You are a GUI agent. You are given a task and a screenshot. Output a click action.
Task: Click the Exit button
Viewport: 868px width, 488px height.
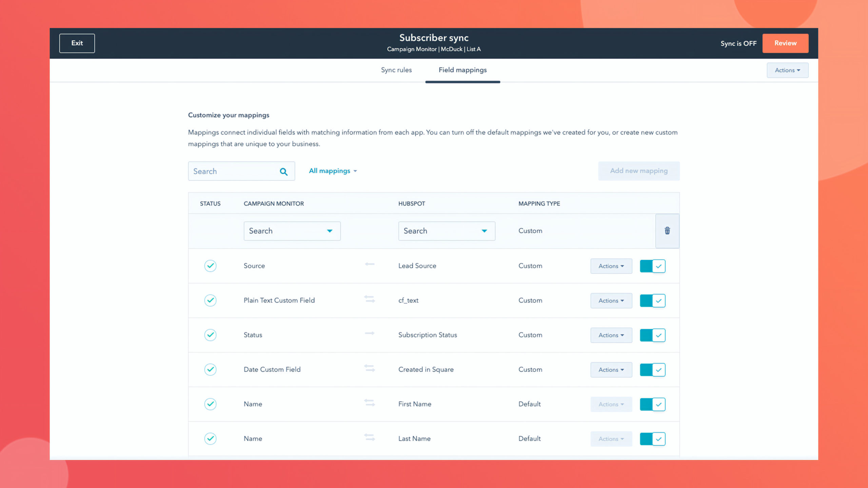point(77,43)
